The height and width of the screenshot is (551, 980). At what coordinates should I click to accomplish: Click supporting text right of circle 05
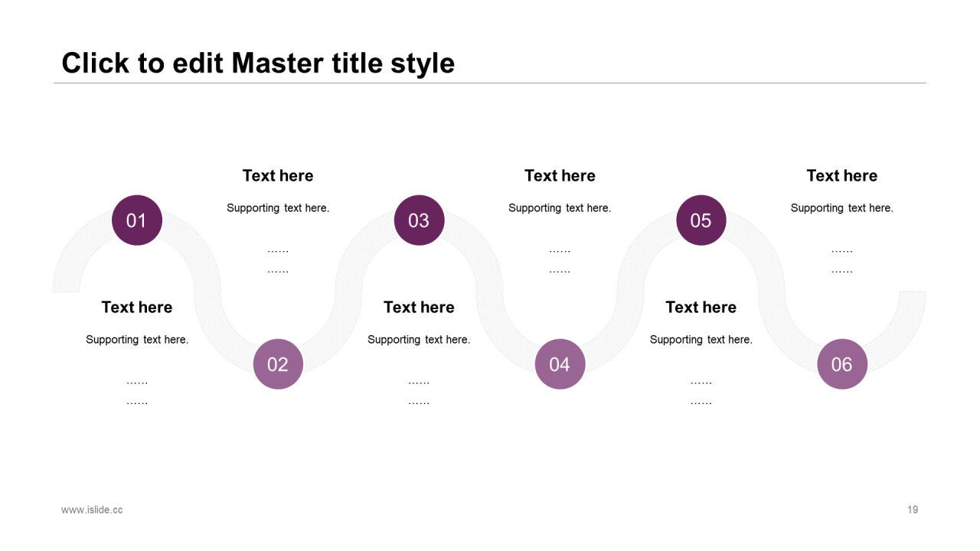841,208
